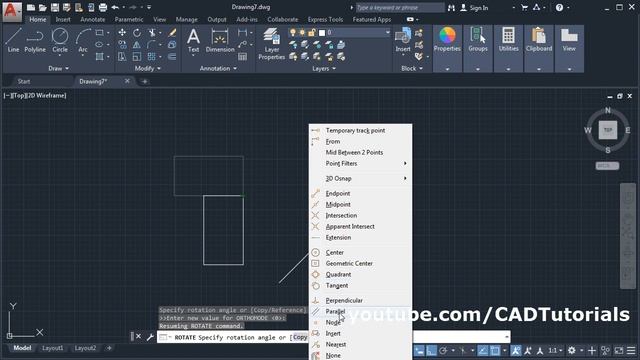
Task: Click layer 0 color swatch
Action: pyautogui.click(x=322, y=33)
